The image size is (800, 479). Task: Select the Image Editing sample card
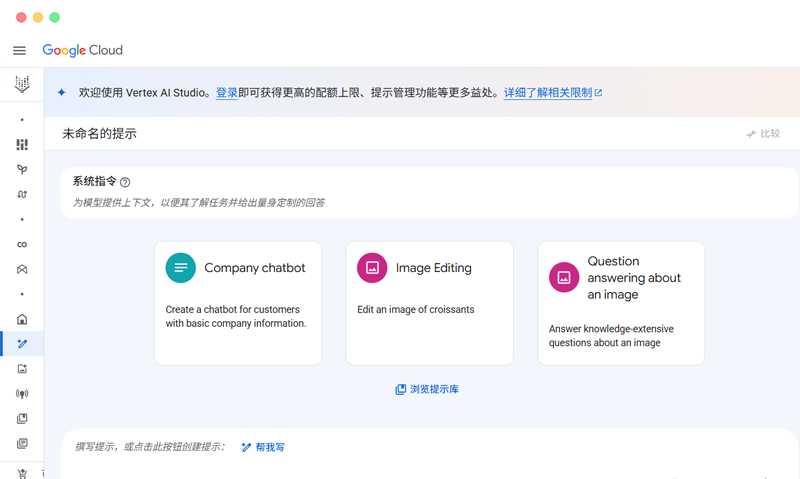[x=429, y=303]
